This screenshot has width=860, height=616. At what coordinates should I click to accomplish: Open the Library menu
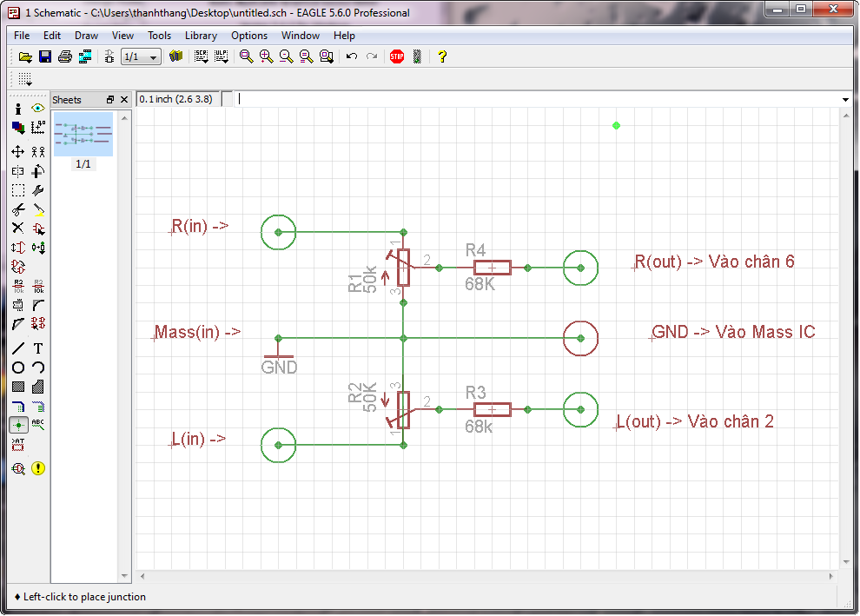coord(201,36)
